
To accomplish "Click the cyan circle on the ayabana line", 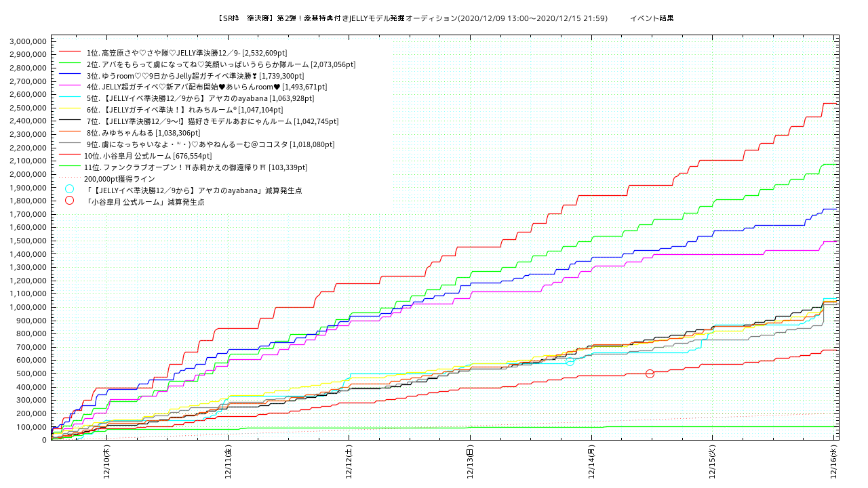I will click(x=570, y=362).
